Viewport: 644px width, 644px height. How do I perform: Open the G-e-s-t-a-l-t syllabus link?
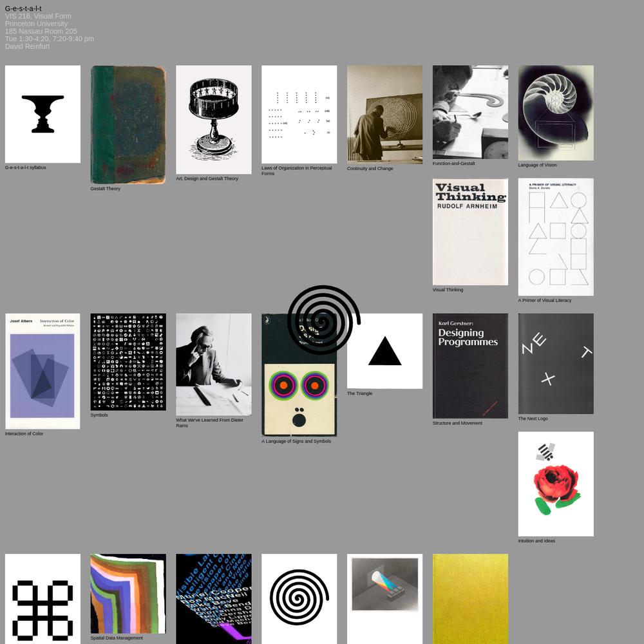26,167
